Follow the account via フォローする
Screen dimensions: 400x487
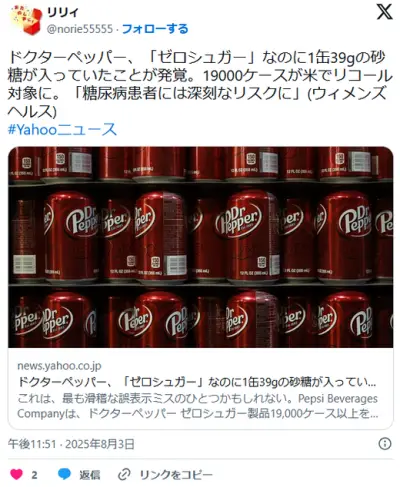pyautogui.click(x=155, y=29)
